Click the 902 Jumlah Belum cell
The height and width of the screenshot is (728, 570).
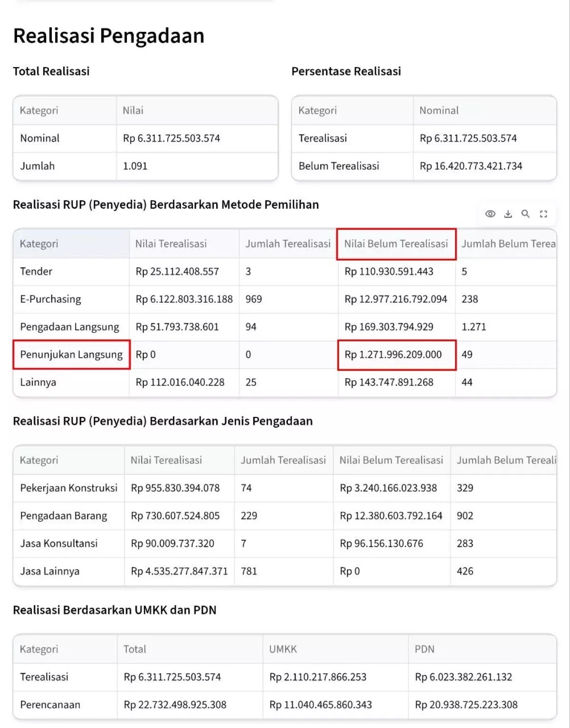tap(503, 516)
